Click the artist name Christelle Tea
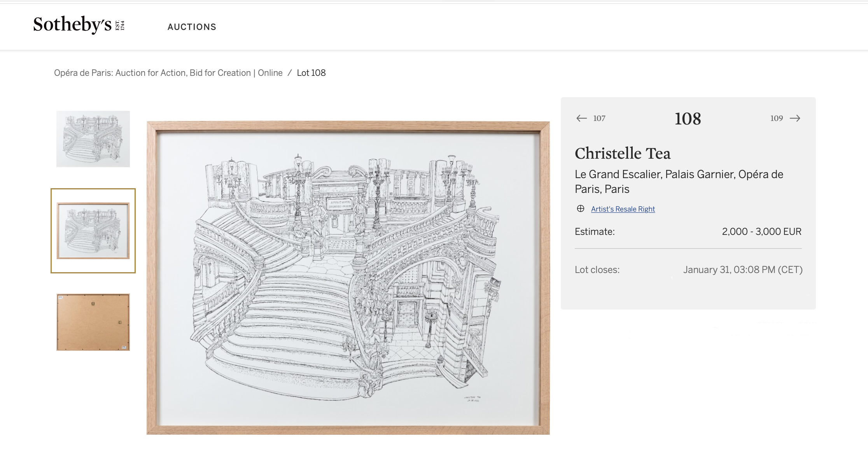868x469 pixels. [x=623, y=154]
